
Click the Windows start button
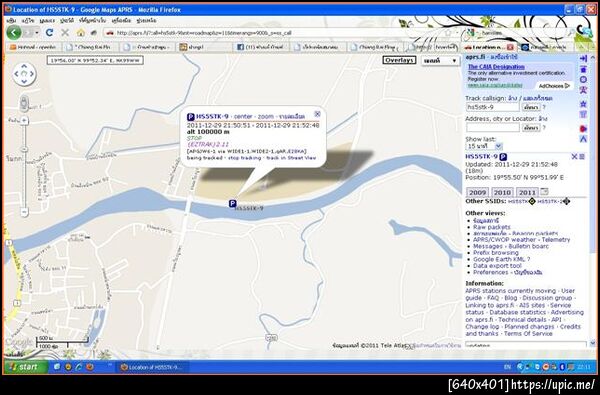[26, 367]
